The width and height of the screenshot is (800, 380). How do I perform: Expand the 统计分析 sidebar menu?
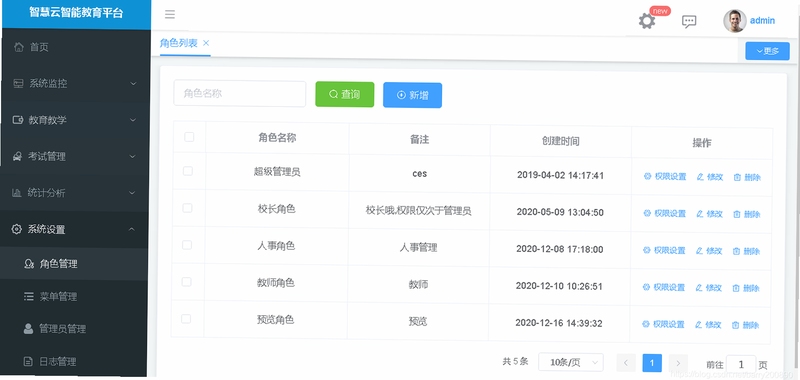point(74,193)
